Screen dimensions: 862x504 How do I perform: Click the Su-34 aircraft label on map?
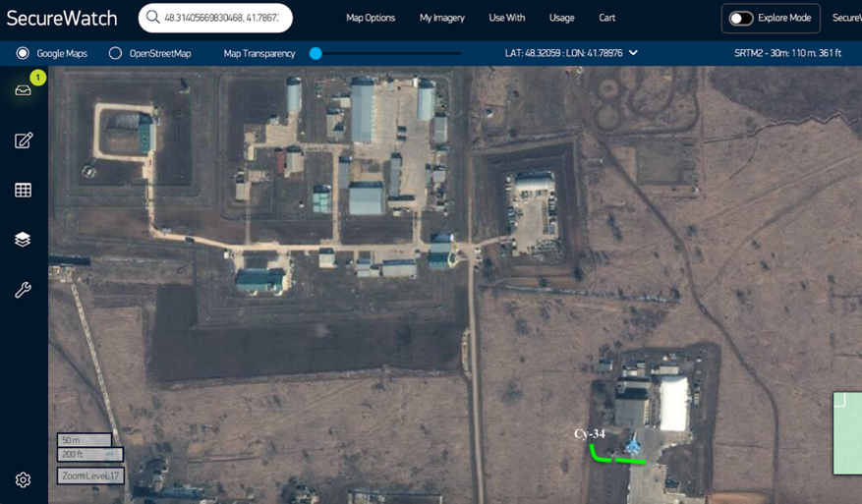(x=590, y=433)
